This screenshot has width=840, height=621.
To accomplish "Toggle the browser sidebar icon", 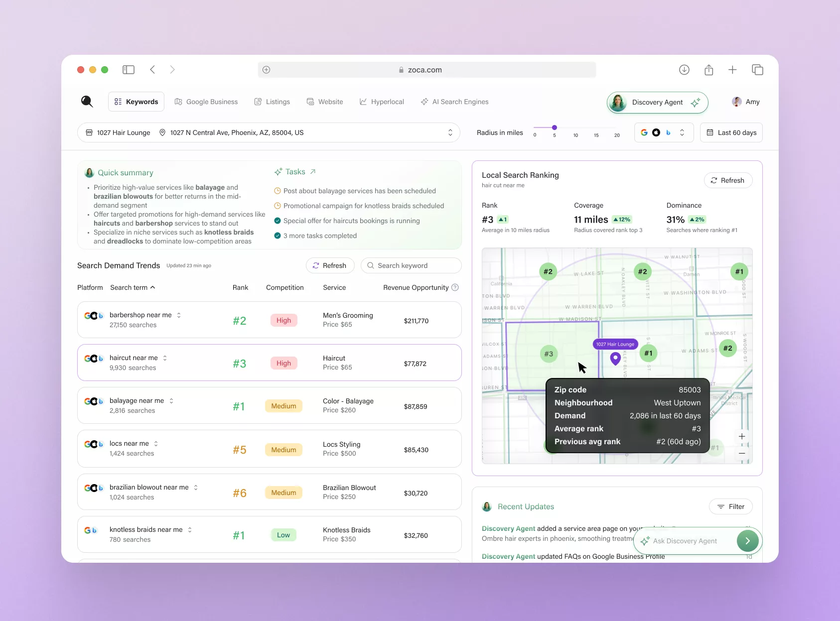I will tap(129, 70).
